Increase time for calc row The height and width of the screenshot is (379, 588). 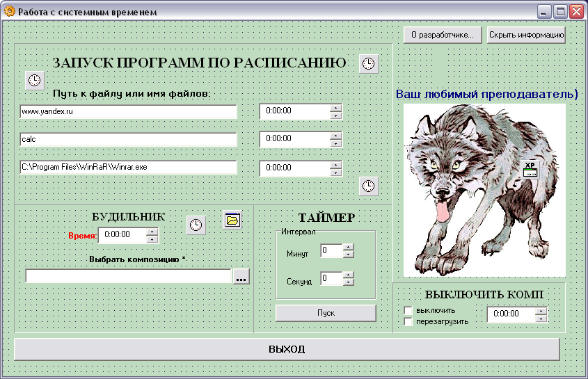tap(336, 136)
